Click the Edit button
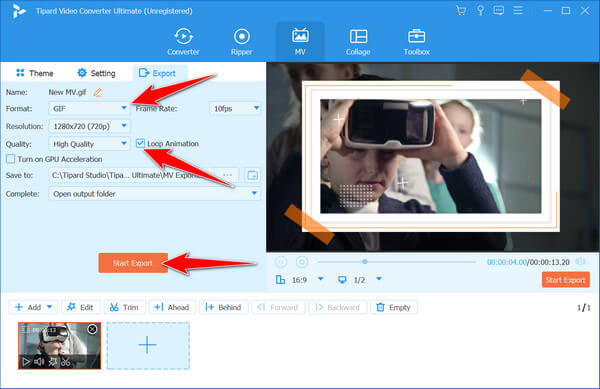The image size is (600, 389). click(81, 307)
